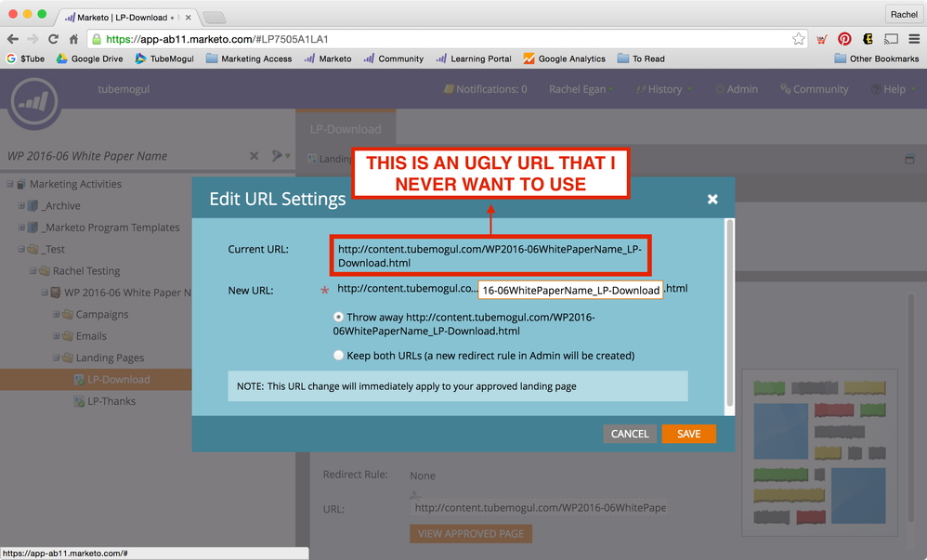The image size is (927, 560).
Task: Open the To Read bookmark folder
Action: click(642, 59)
